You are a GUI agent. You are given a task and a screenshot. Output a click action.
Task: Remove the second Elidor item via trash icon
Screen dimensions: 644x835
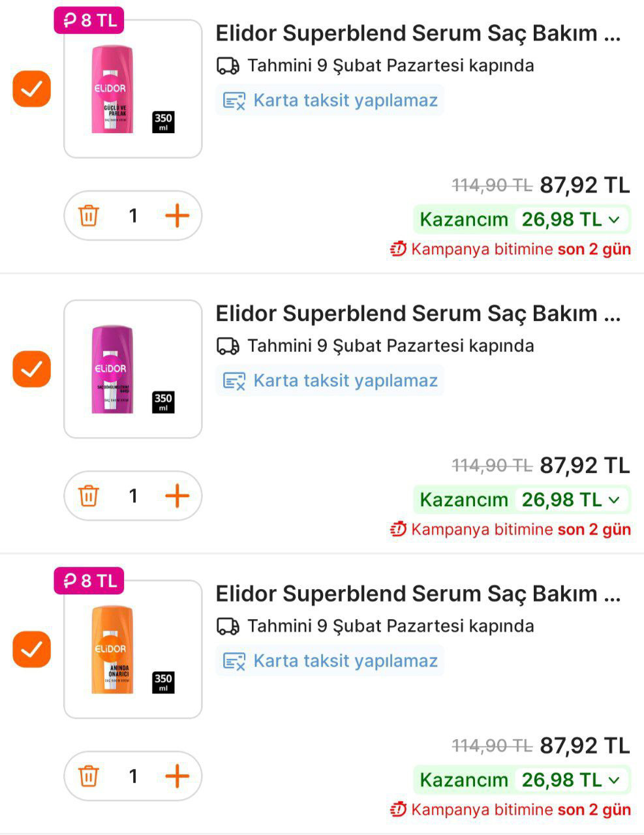point(89,496)
